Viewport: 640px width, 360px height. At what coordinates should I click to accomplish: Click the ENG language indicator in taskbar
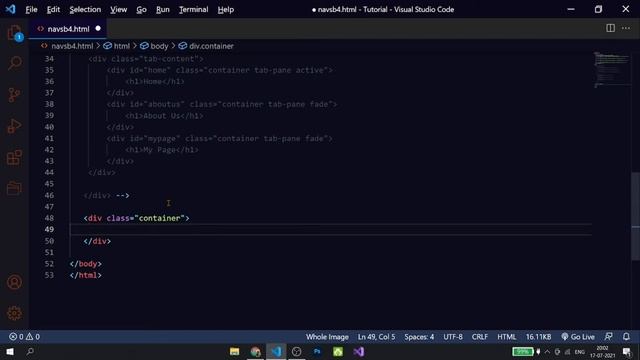click(x=580, y=351)
